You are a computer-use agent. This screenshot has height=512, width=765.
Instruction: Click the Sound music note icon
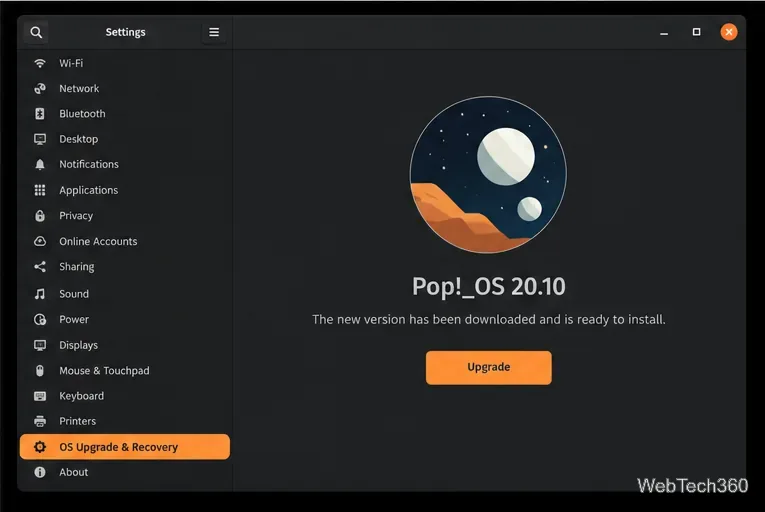click(40, 294)
